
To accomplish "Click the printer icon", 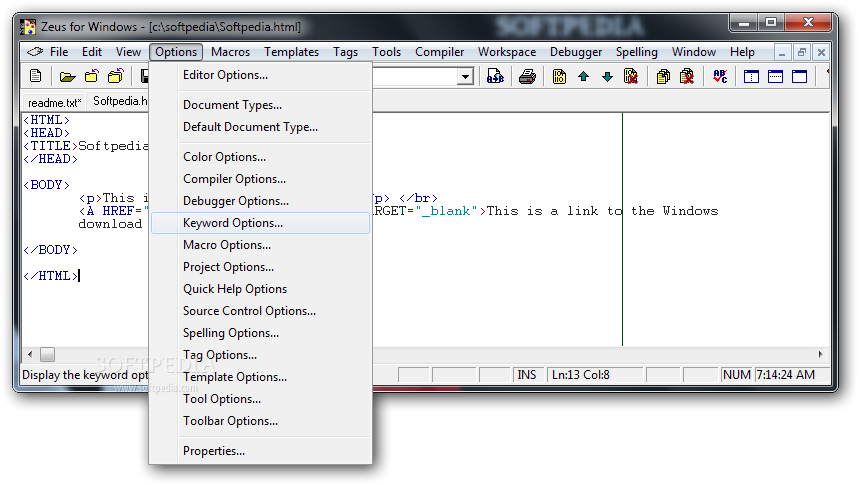I will [527, 76].
